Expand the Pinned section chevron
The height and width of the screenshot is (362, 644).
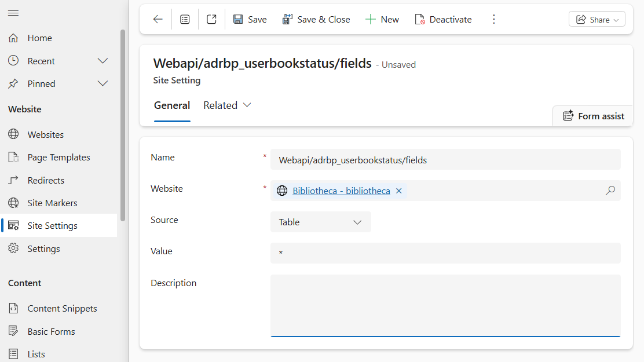[103, 83]
